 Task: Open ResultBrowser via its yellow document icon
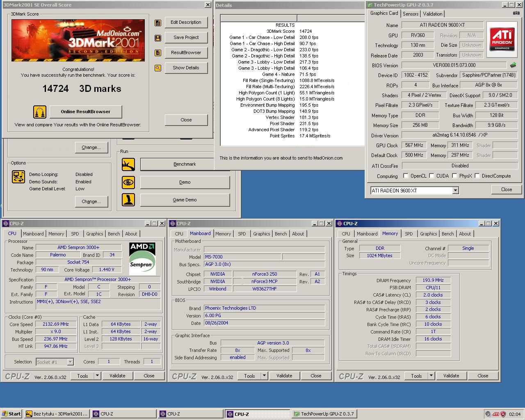point(157,52)
